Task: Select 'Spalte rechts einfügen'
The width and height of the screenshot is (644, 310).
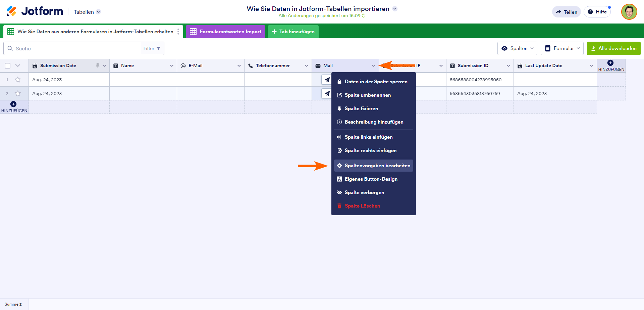Action: [x=374, y=150]
